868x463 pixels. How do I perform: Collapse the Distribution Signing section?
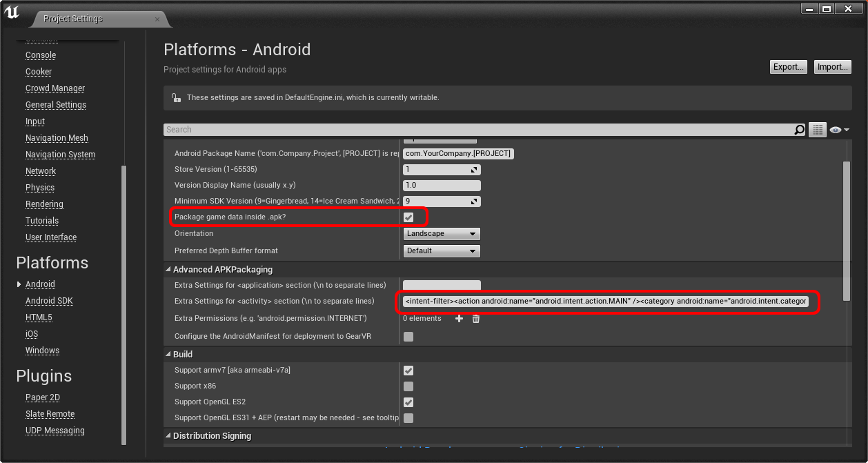(x=168, y=436)
